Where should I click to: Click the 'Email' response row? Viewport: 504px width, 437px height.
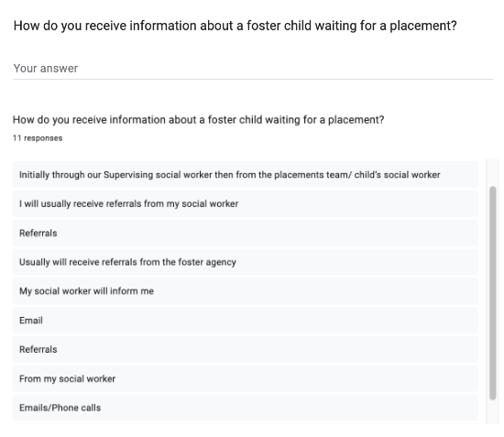coord(246,321)
